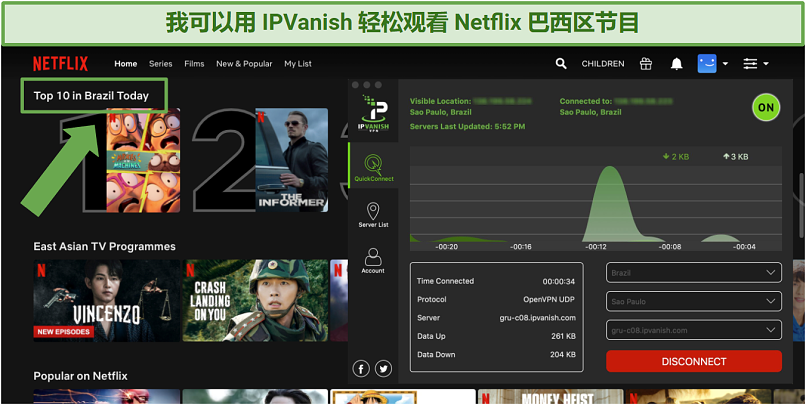Open New & Popular tab

(244, 64)
